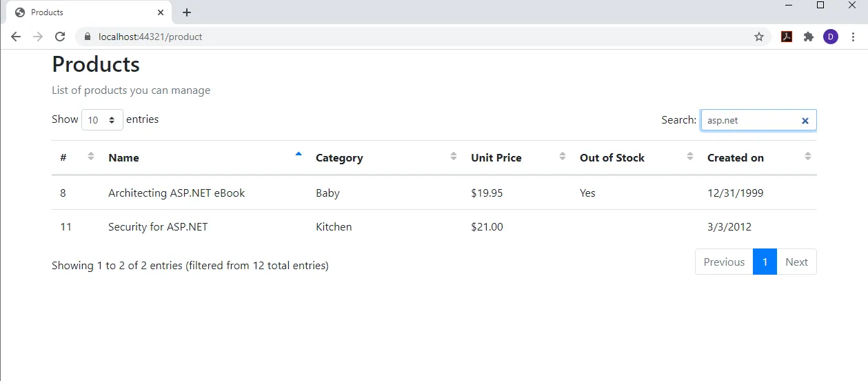The width and height of the screenshot is (868, 381).
Task: Open the Adobe Acrobat extension icon
Action: coord(787,37)
